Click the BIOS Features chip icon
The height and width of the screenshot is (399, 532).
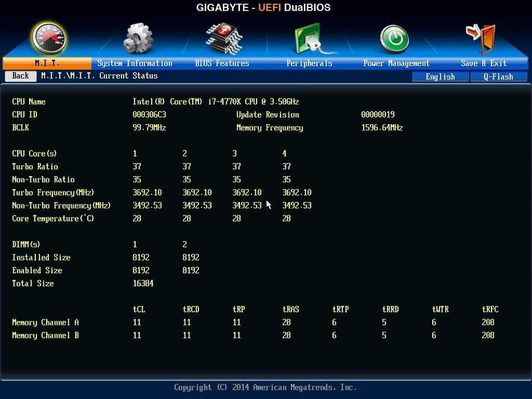pos(224,38)
